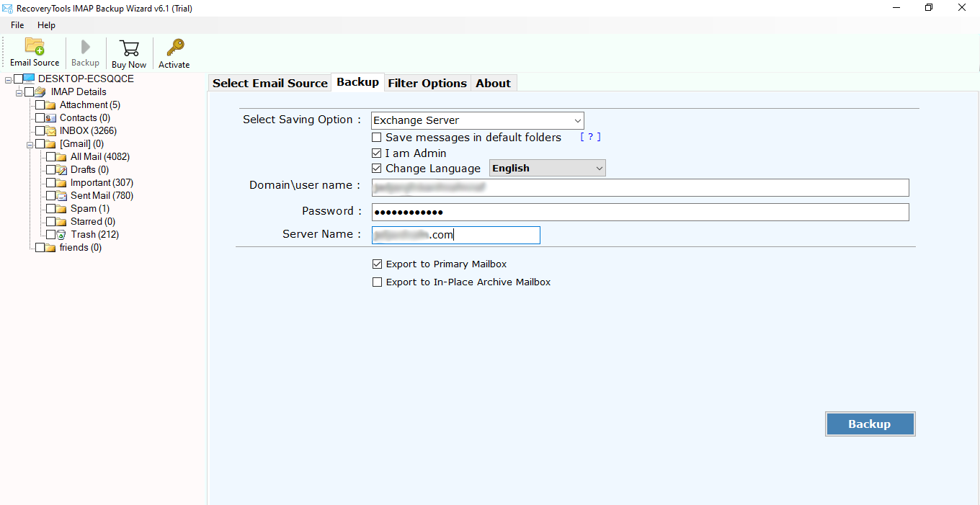
Task: Switch to the Filter Options tab
Action: pos(427,84)
